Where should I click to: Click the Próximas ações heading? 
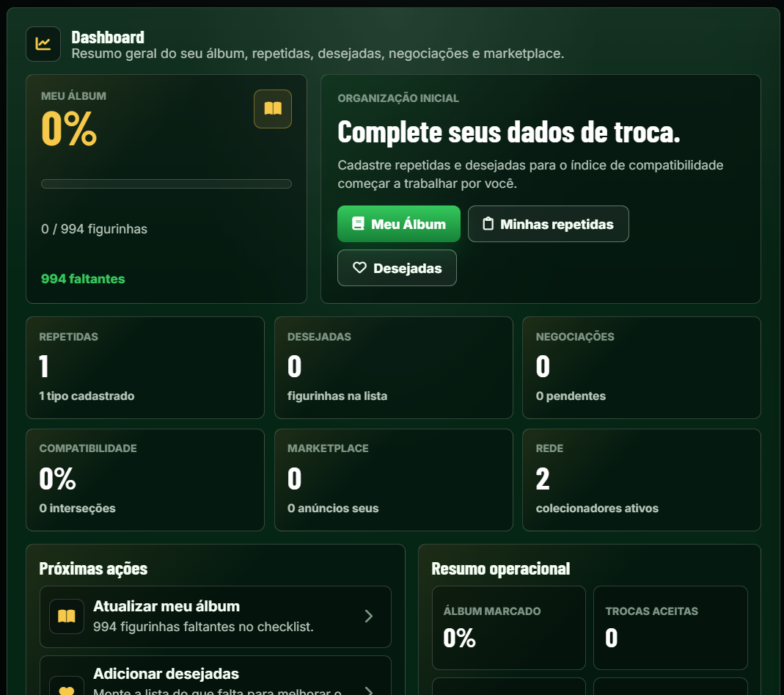(93, 569)
